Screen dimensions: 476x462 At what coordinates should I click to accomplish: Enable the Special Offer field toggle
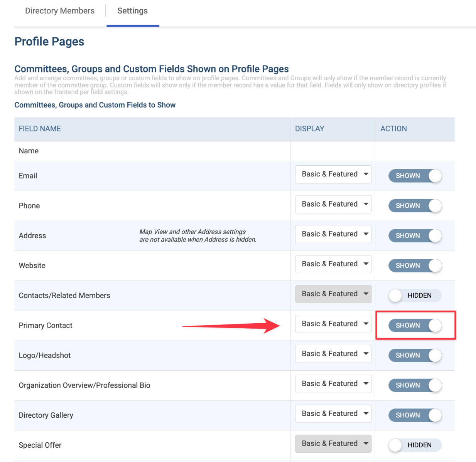click(x=415, y=445)
